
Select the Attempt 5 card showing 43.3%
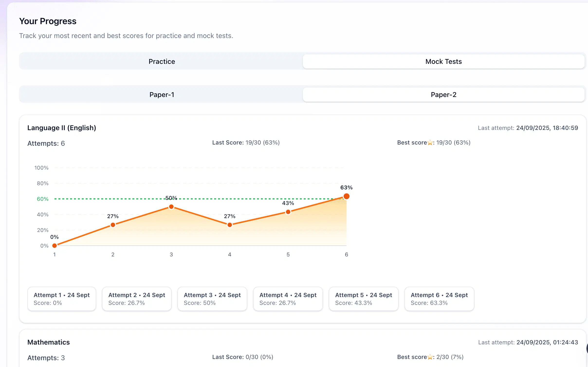pyautogui.click(x=363, y=299)
